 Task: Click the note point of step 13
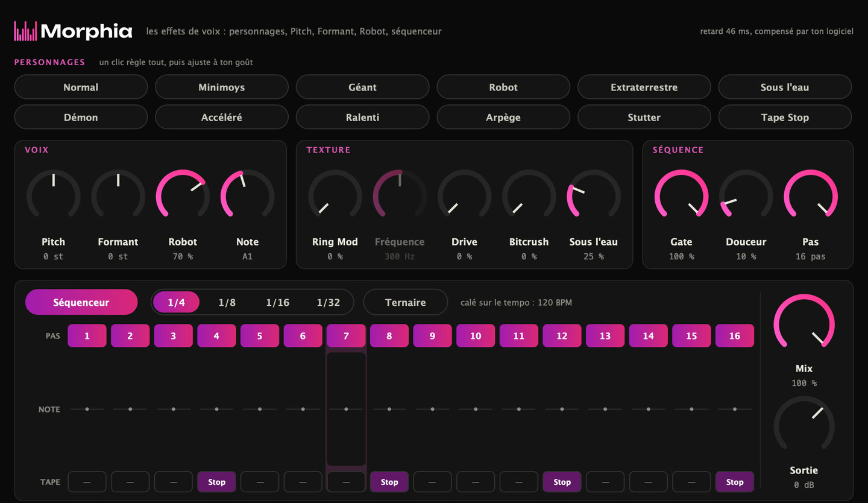(605, 409)
